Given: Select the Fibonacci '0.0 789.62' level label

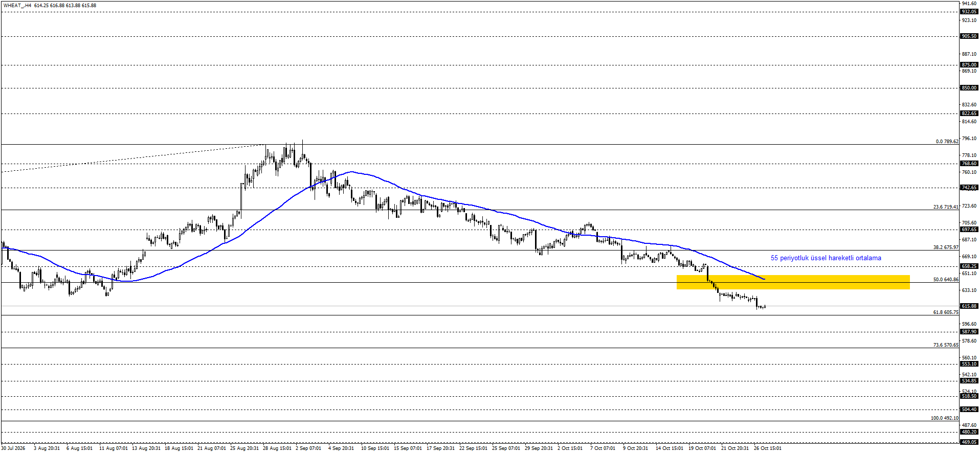Looking at the screenshot, I should pyautogui.click(x=947, y=142).
